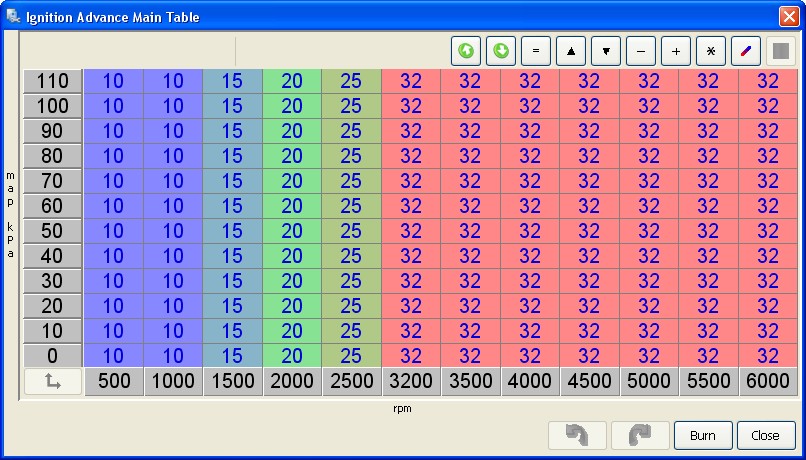Screen dimensions: 806x460
Task: Select the 60 kPa row header
Action: (x=53, y=206)
